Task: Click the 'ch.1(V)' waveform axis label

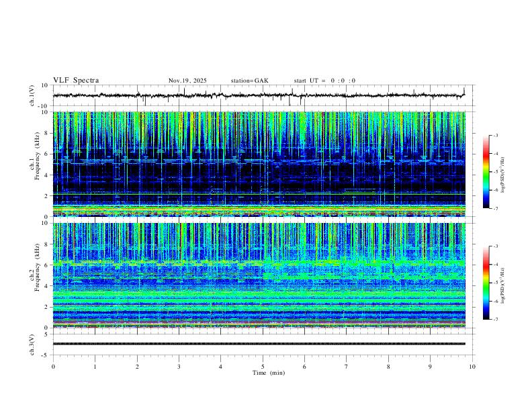Action: [32, 95]
